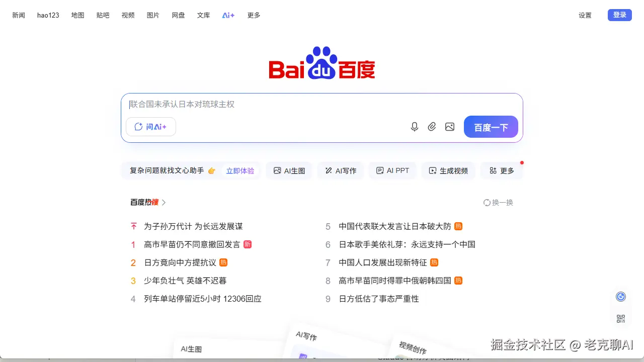Open hot topic 日方低估了事态严重性

[379, 299]
